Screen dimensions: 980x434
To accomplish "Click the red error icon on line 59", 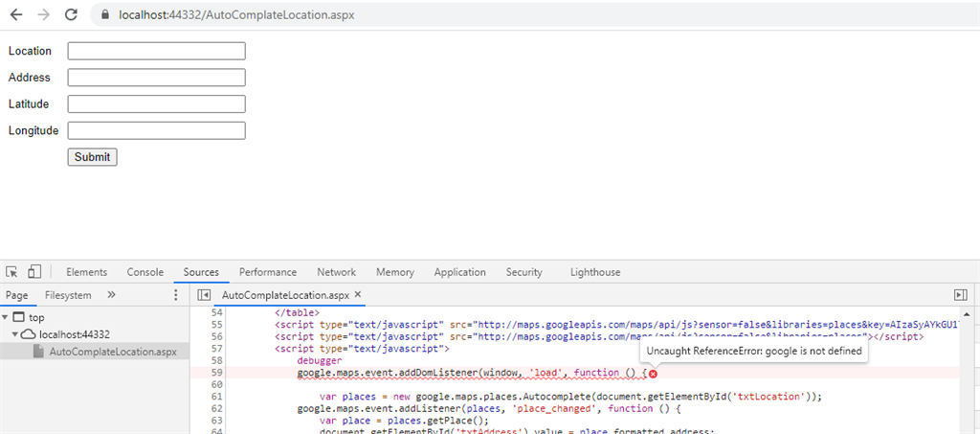I will [x=653, y=374].
